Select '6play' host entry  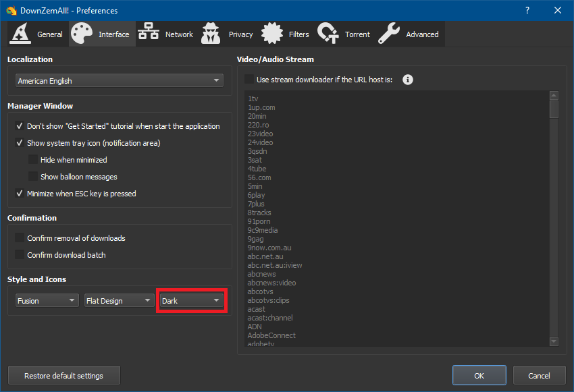(x=256, y=195)
